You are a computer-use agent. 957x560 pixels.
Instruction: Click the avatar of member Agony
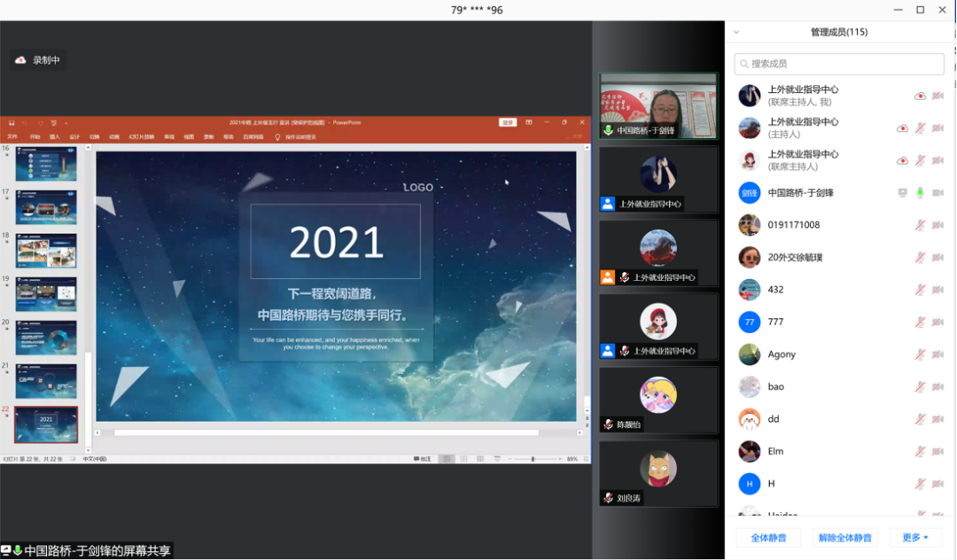coord(750,354)
